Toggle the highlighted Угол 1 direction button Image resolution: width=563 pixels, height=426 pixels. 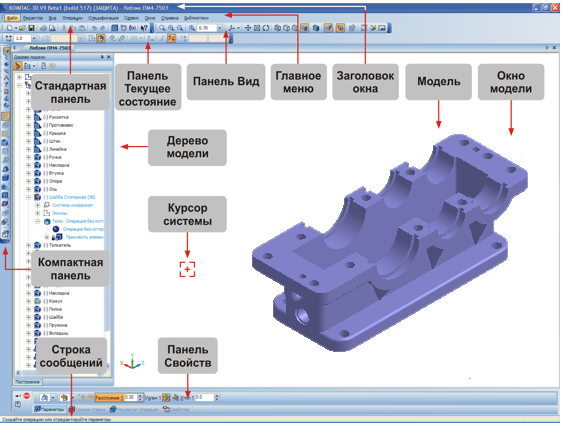coord(166,397)
